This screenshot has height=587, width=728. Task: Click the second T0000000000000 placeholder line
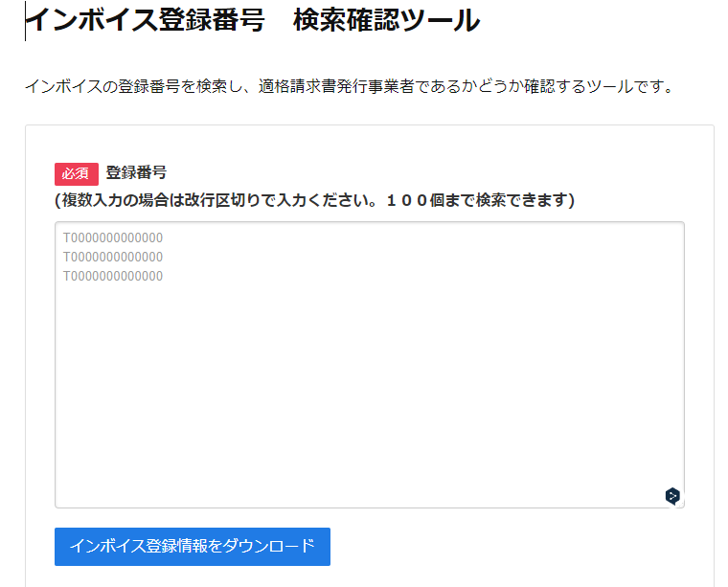(113, 257)
